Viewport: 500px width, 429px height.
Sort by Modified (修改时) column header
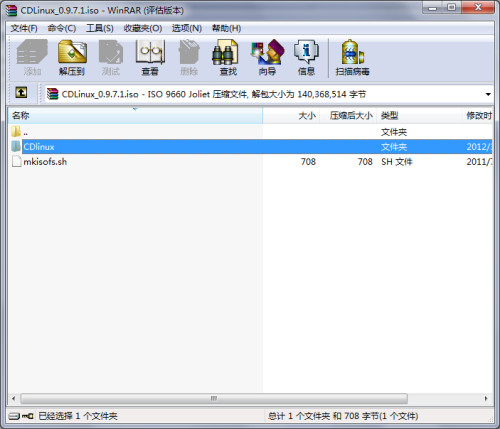tap(477, 116)
